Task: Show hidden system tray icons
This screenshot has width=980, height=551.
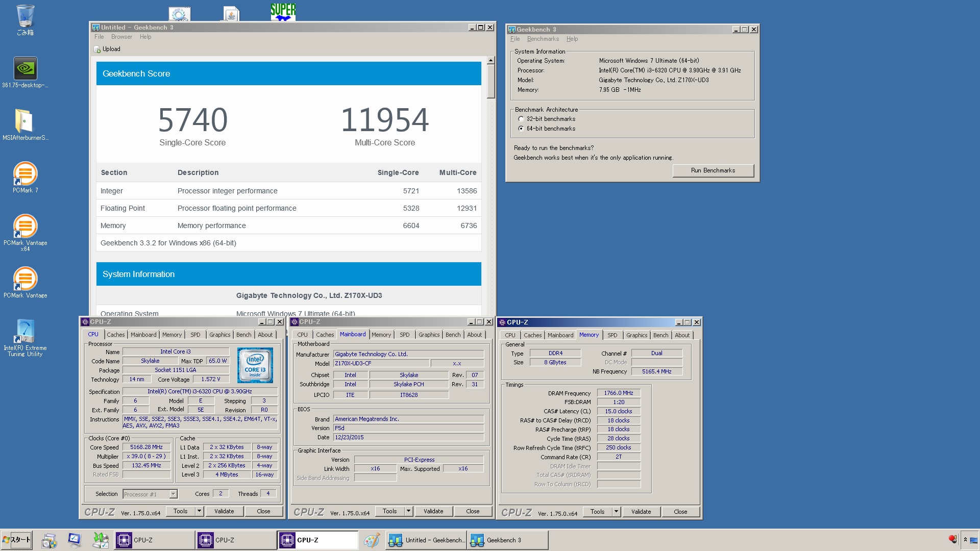Action: click(x=965, y=539)
